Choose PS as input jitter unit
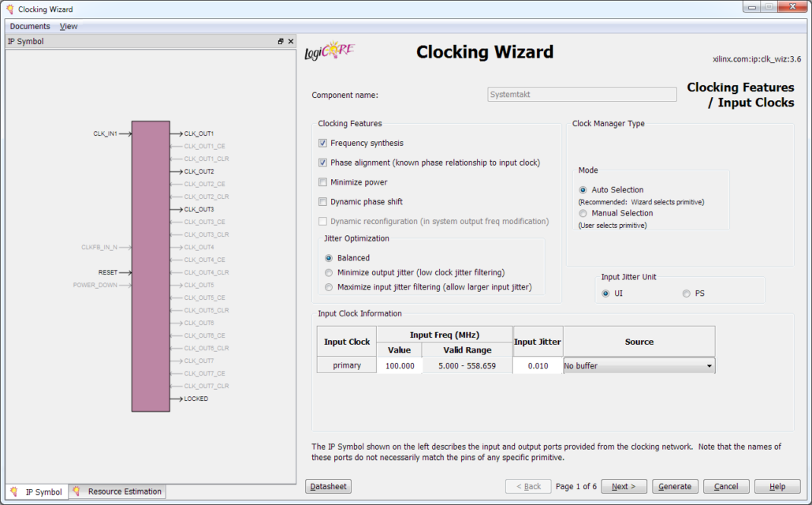812x505 pixels. 687,294
